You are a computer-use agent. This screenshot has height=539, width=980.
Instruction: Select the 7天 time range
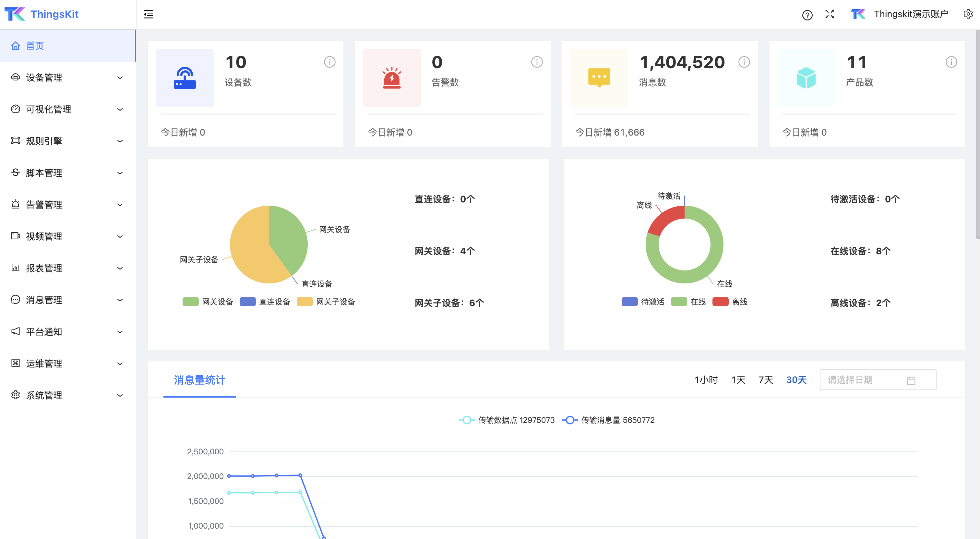(x=766, y=380)
